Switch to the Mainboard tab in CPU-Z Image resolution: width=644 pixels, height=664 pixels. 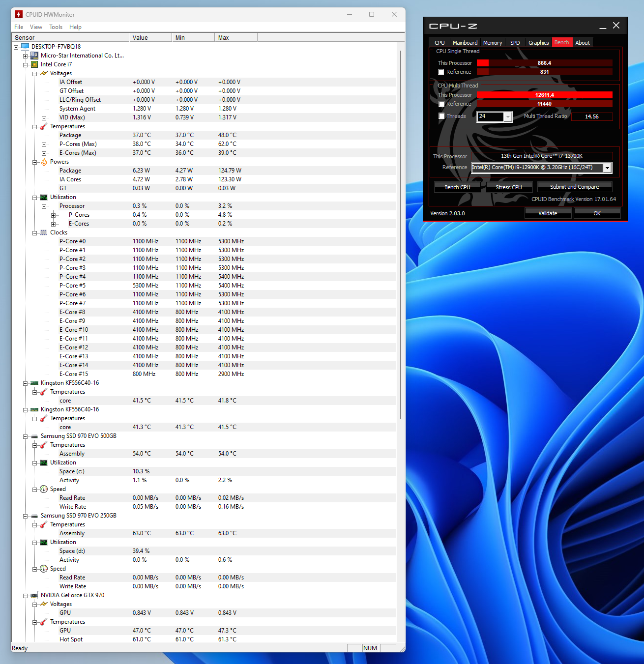click(465, 43)
